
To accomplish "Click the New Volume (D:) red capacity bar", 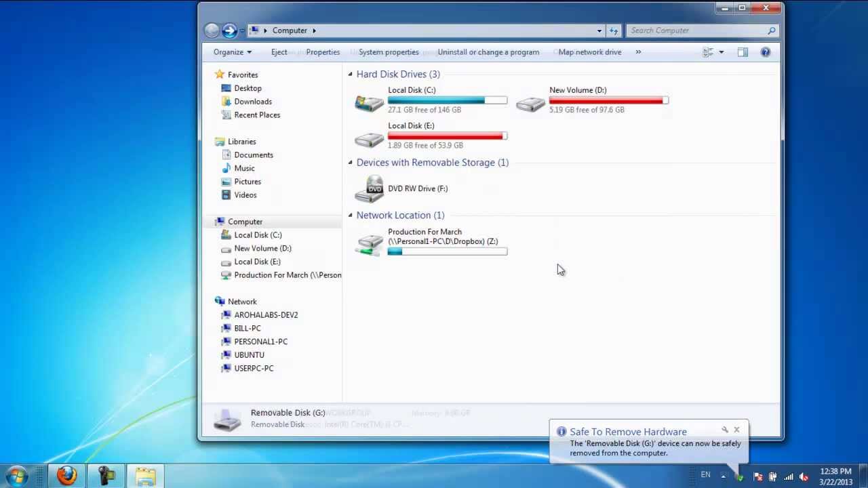I will click(609, 100).
